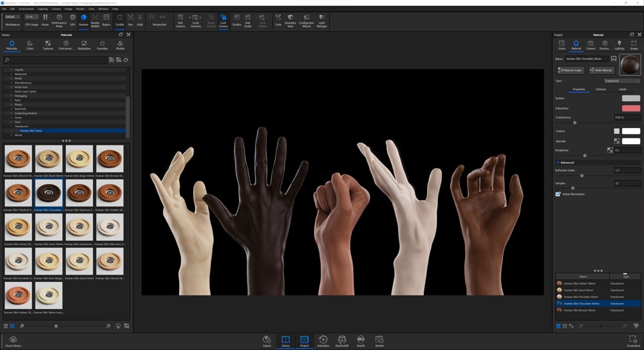Image resolution: width=644 pixels, height=350 pixels.
Task: Click the Subsurface color swatch
Action: click(x=630, y=108)
